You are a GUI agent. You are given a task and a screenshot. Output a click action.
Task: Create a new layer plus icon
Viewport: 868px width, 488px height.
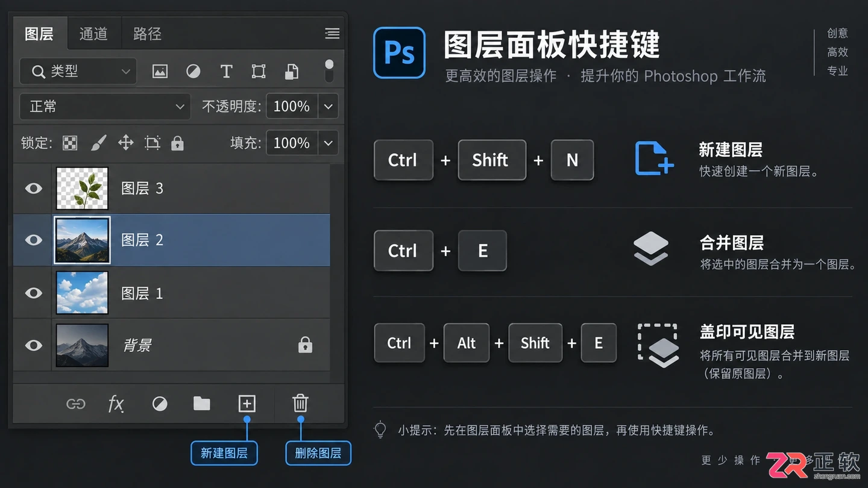[247, 404]
